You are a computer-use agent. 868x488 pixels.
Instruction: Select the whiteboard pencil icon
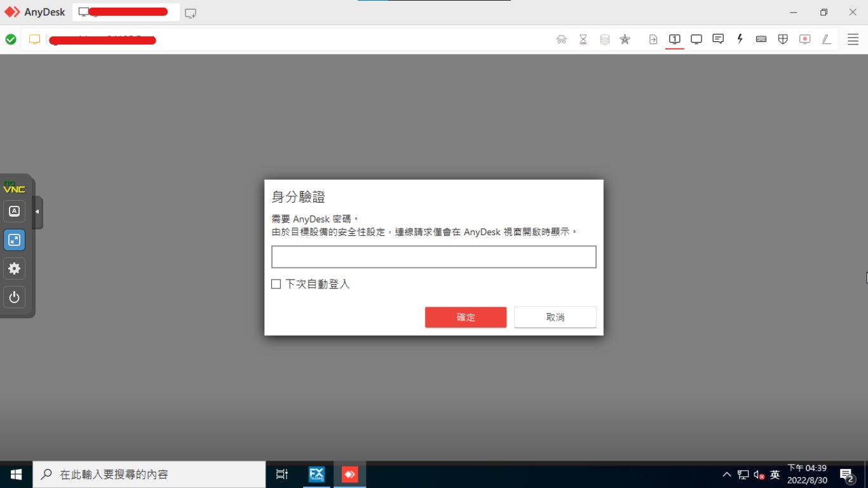click(x=826, y=39)
